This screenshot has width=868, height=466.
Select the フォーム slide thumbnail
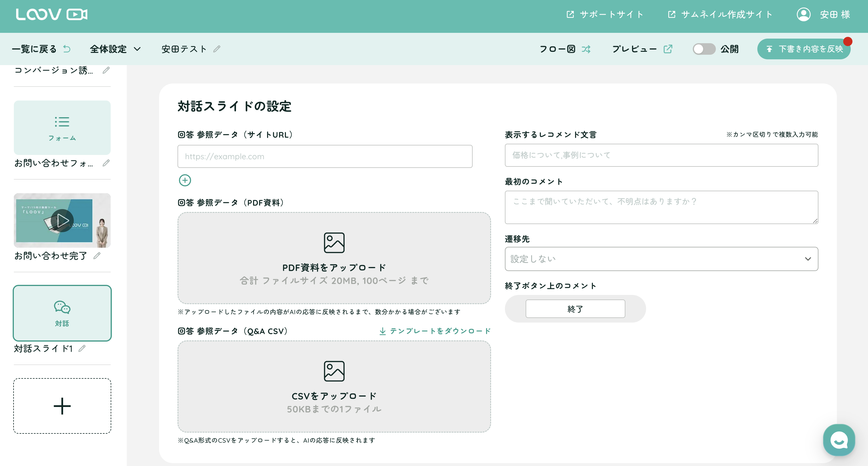(62, 128)
